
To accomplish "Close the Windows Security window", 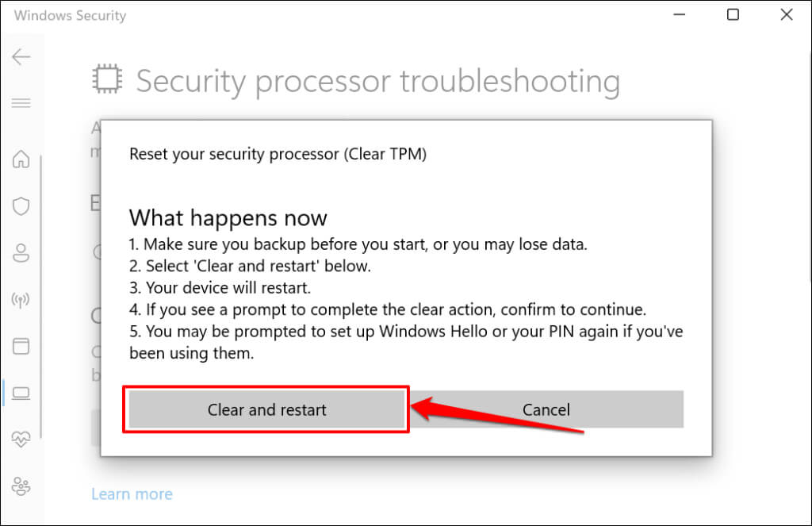I will 786,15.
